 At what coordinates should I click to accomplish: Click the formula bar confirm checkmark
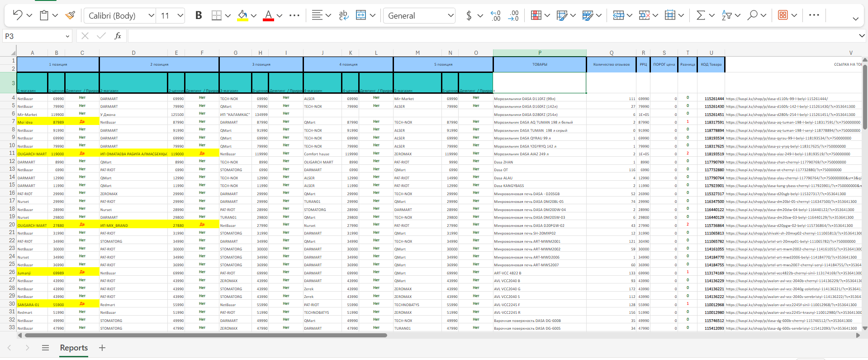click(101, 36)
